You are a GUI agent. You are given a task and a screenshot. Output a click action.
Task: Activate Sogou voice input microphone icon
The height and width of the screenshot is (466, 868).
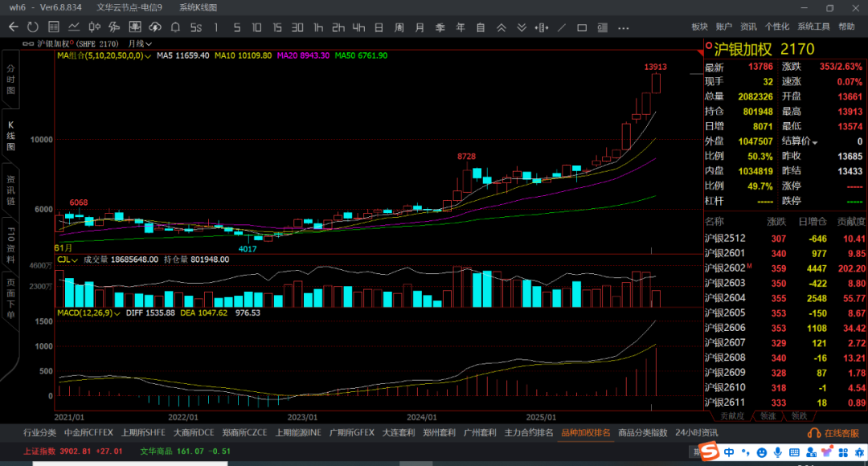(778, 452)
